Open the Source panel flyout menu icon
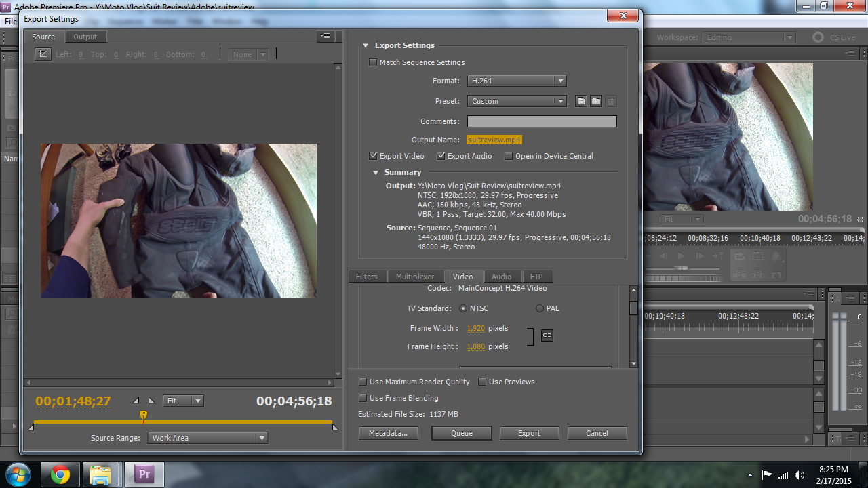Screen dimensions: 868x488 (325, 37)
